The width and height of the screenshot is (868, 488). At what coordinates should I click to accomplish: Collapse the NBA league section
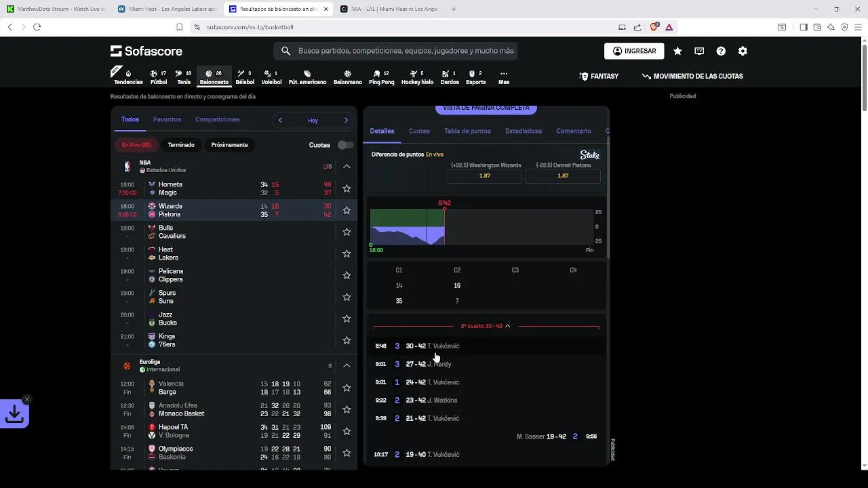(x=347, y=166)
